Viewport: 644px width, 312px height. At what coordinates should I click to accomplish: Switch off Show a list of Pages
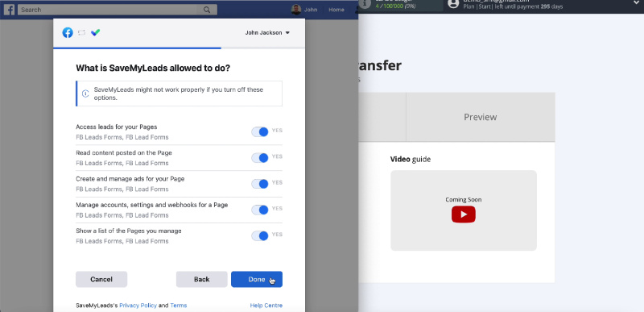click(259, 235)
